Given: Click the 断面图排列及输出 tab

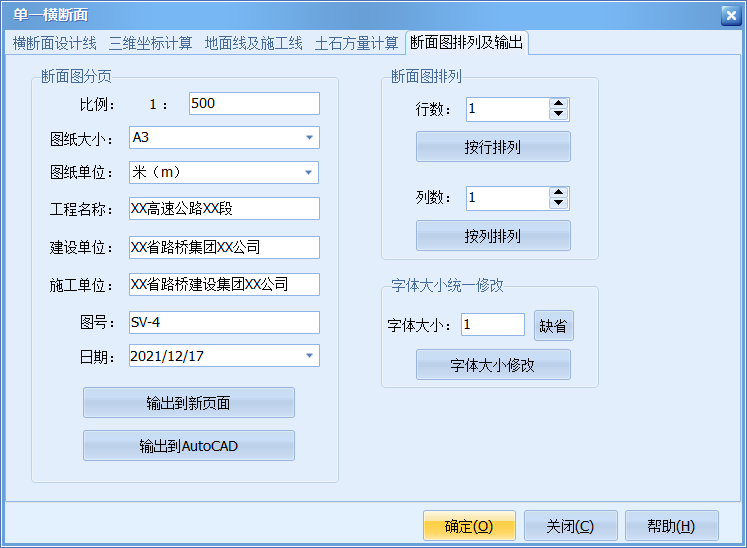Looking at the screenshot, I should click(x=466, y=42).
